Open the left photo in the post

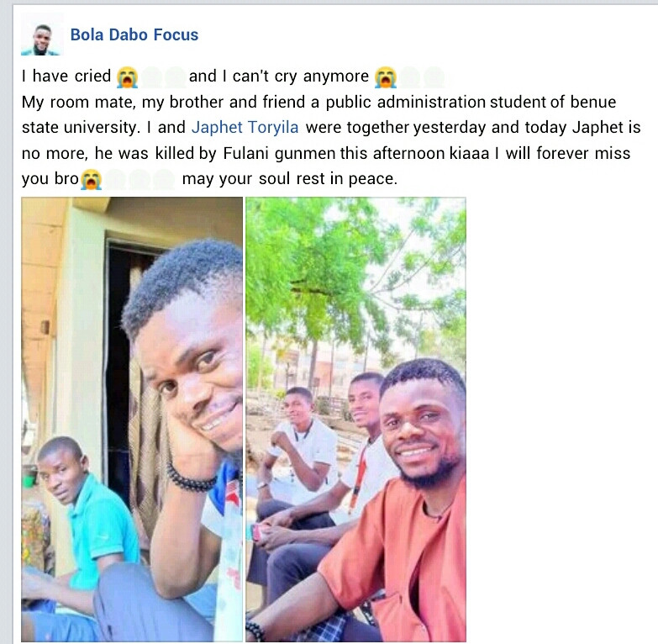pos(132,419)
